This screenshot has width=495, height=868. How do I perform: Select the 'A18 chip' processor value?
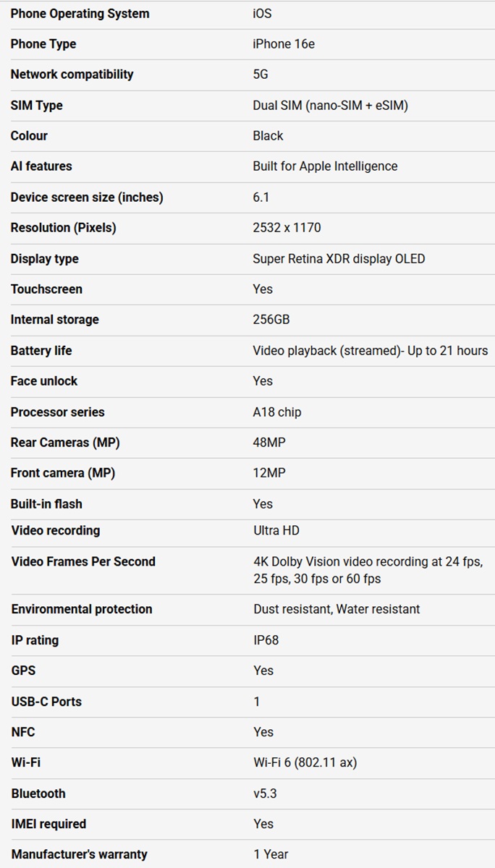[277, 412]
